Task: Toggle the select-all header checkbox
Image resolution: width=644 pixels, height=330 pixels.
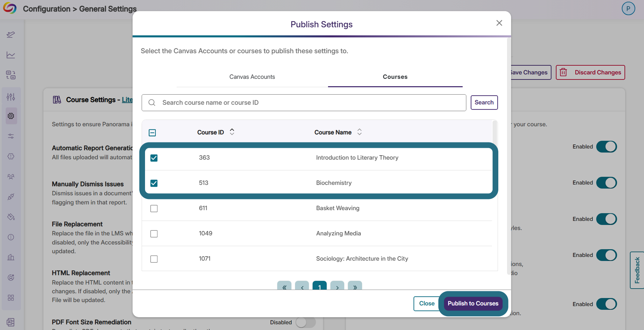Action: pos(152,133)
